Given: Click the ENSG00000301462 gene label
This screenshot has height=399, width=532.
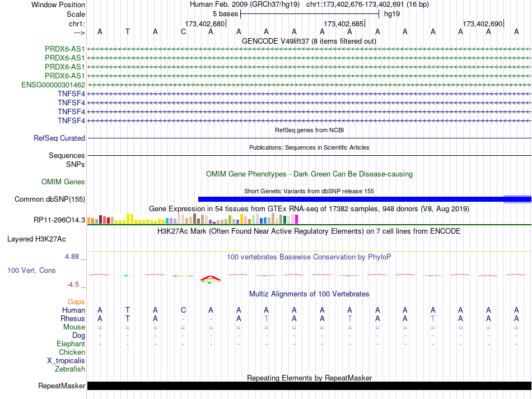Looking at the screenshot, I should coord(53,85).
